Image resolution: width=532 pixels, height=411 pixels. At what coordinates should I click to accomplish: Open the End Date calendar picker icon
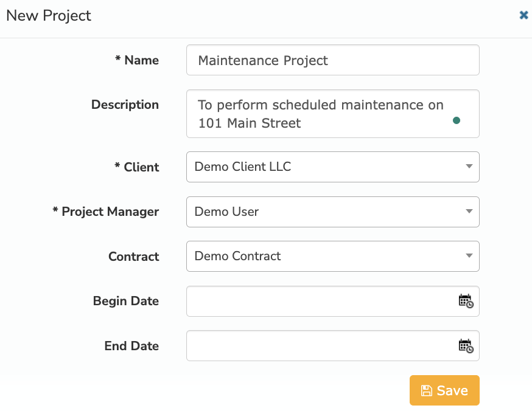tap(466, 345)
